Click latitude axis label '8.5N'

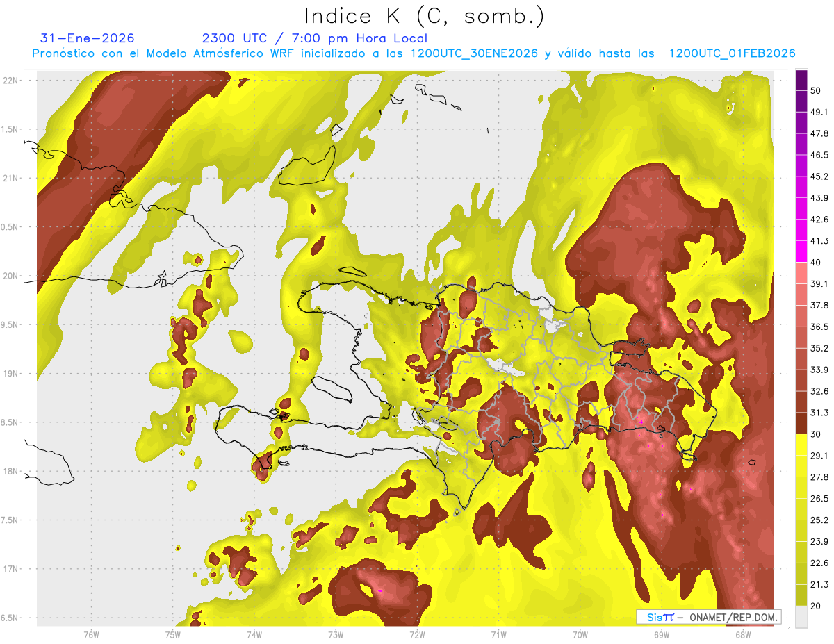pos(9,422)
